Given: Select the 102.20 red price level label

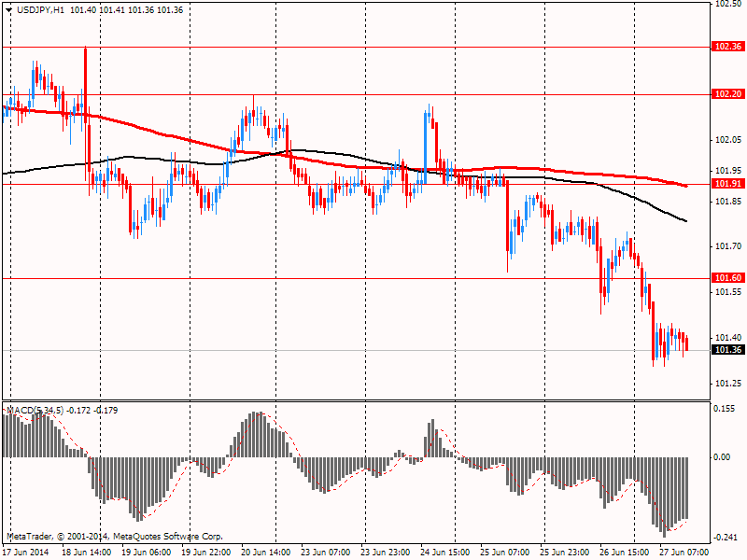Looking at the screenshot, I should [728, 94].
